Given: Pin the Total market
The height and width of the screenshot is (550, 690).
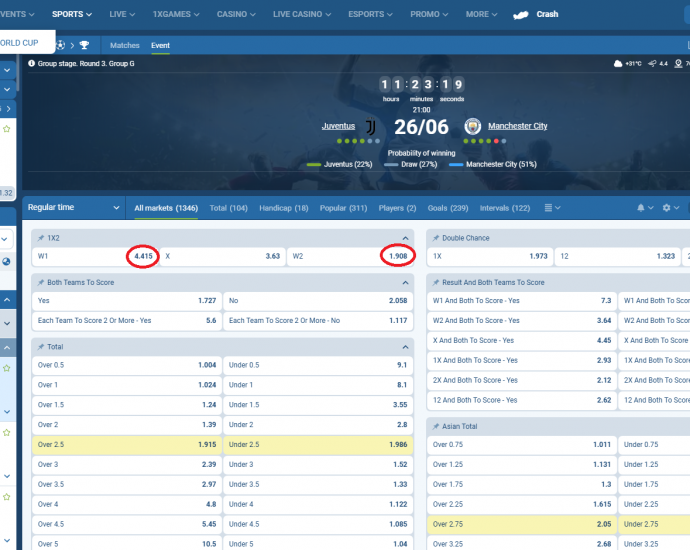Looking at the screenshot, I should [41, 347].
